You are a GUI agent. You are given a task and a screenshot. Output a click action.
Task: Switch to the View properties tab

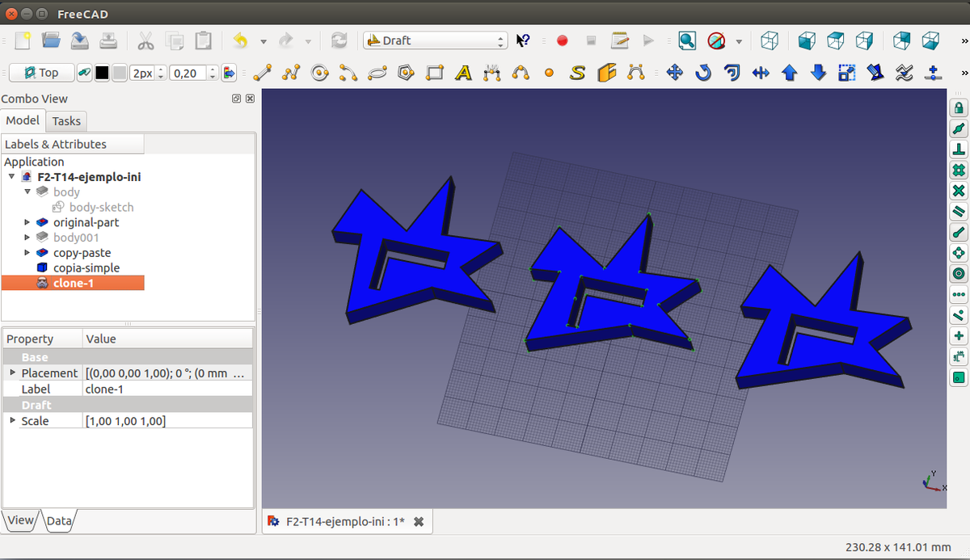[20, 520]
